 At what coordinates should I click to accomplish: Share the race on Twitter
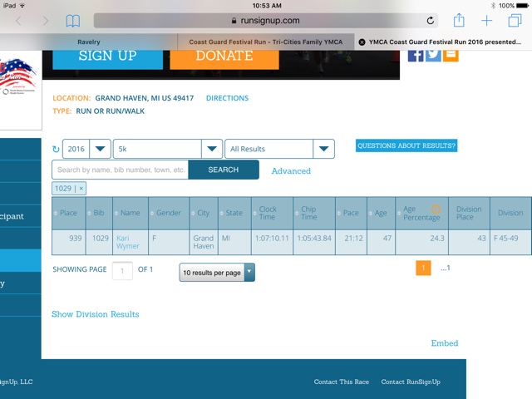click(x=433, y=56)
